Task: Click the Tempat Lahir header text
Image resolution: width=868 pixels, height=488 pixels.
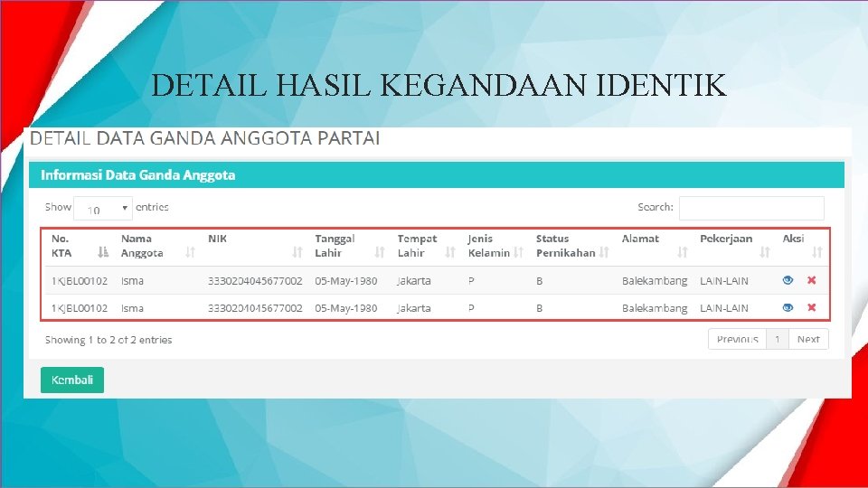Action: (x=417, y=246)
